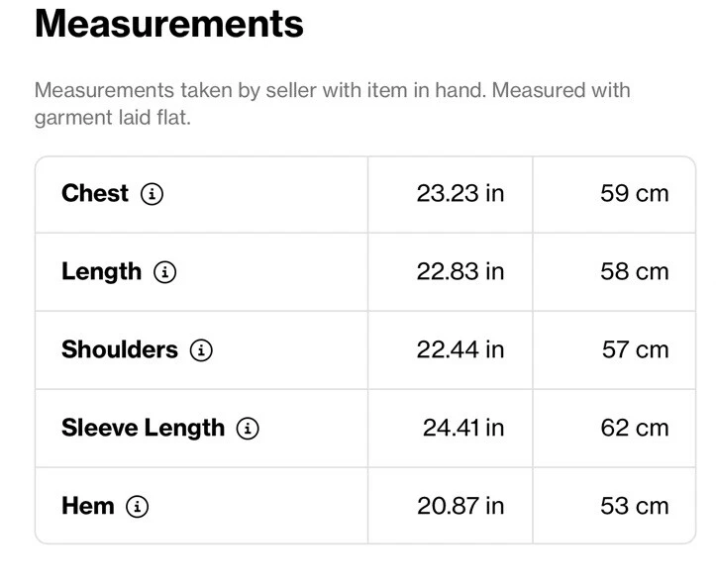Click the 23.23 in chest value

[x=460, y=194]
